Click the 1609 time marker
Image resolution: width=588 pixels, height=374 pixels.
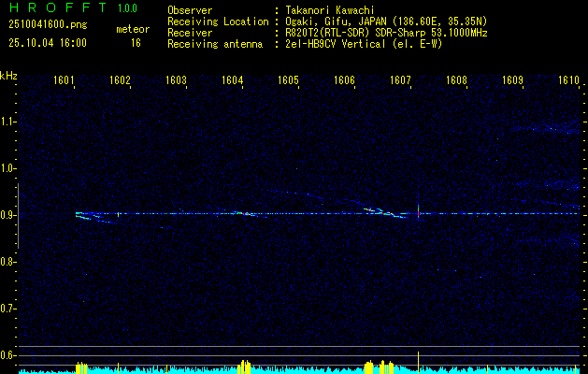(512, 80)
